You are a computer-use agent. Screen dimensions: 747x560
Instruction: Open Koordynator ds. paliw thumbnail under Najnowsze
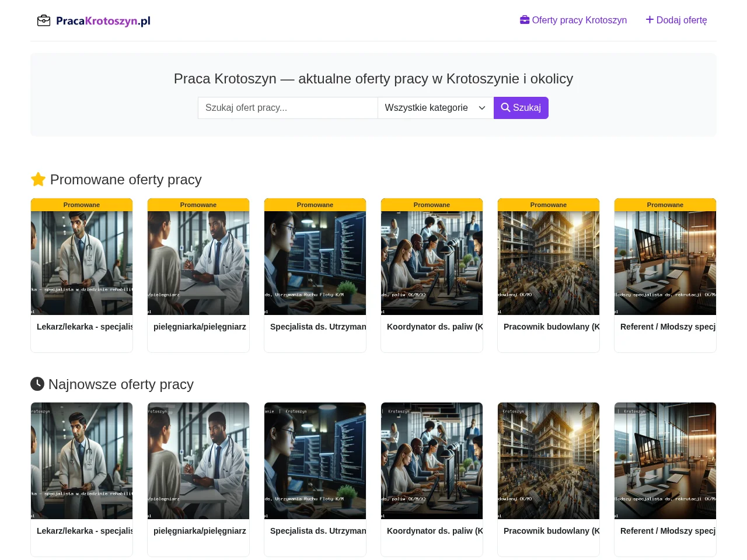point(432,461)
